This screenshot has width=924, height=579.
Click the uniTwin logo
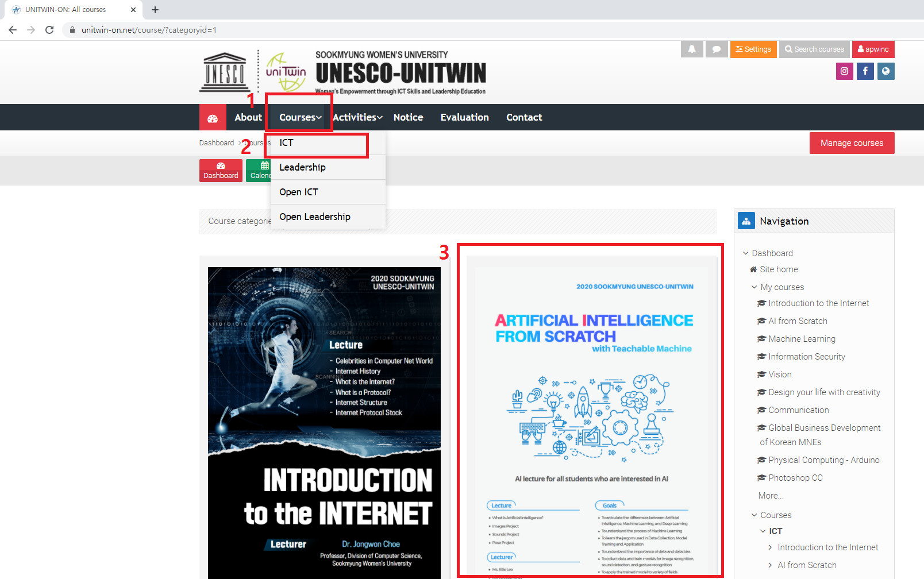click(286, 72)
